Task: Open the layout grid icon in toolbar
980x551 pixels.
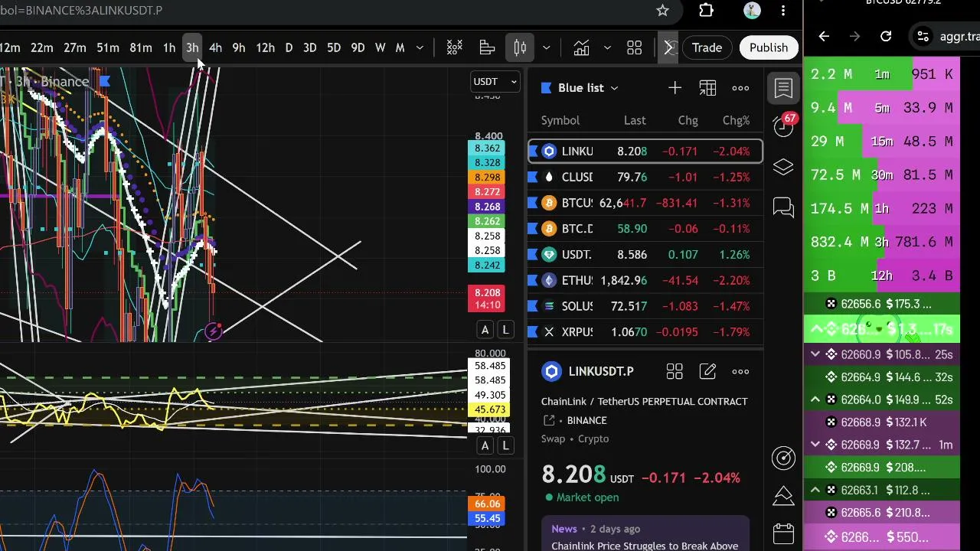Action: point(634,48)
